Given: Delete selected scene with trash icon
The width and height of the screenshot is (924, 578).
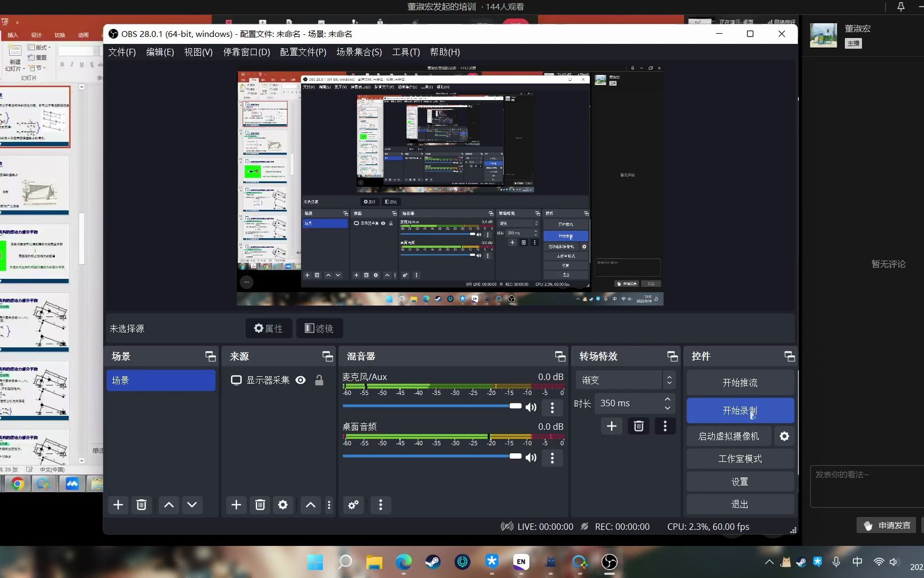Looking at the screenshot, I should point(141,505).
